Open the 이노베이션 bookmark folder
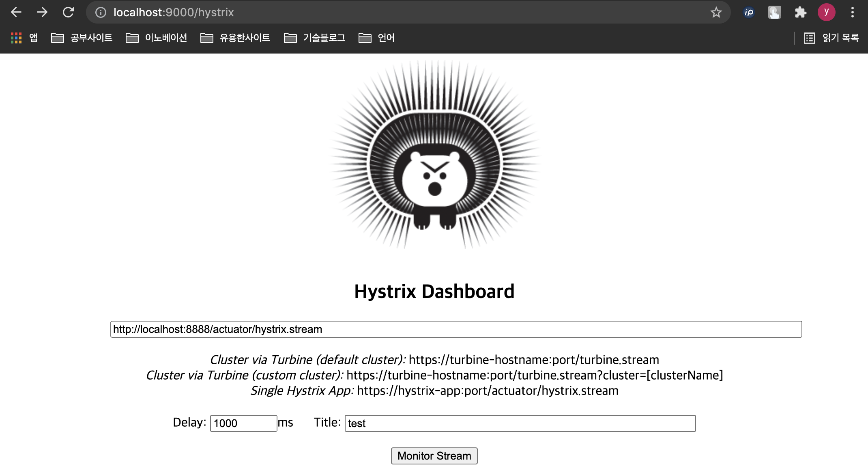Screen dimensions: 868x475 click(157, 38)
